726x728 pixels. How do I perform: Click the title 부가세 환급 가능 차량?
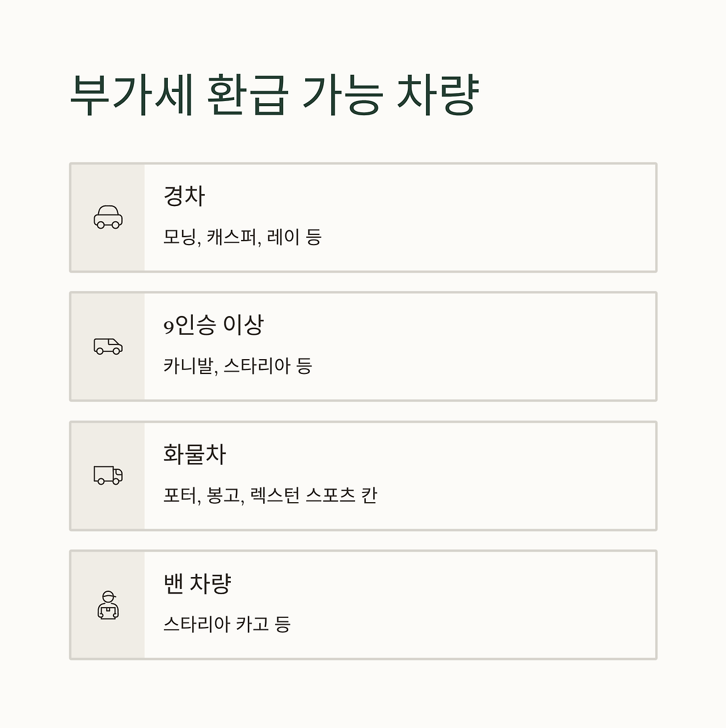pyautogui.click(x=275, y=95)
